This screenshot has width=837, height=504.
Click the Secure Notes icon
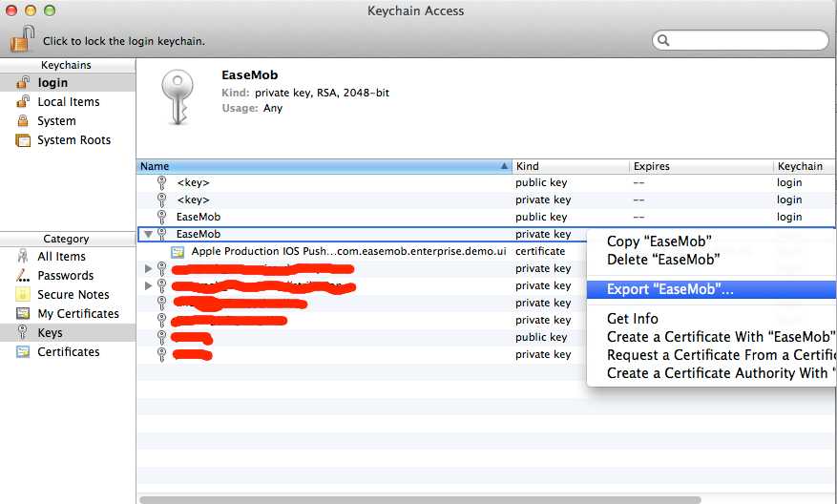[x=23, y=294]
